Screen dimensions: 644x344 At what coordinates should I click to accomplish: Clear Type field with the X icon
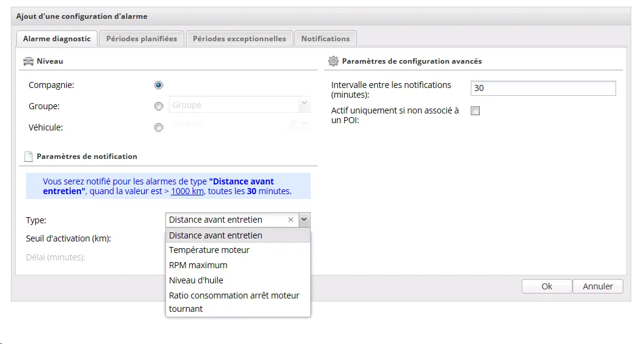(x=290, y=220)
